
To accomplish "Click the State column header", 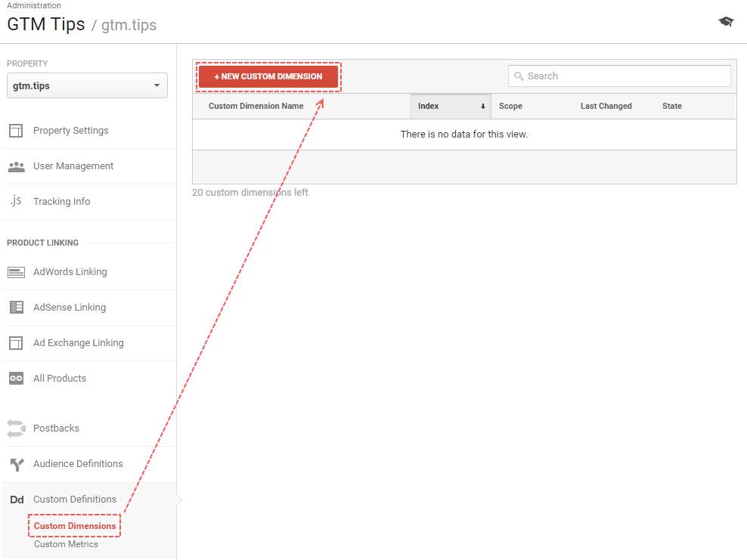I will coord(671,106).
